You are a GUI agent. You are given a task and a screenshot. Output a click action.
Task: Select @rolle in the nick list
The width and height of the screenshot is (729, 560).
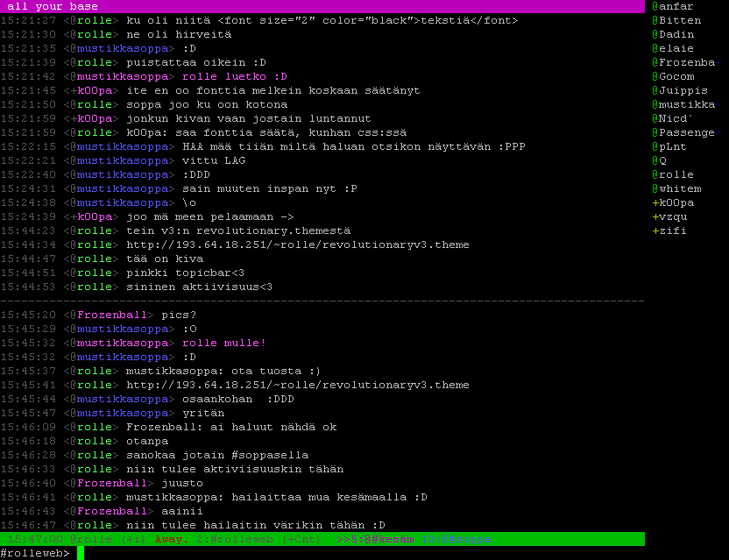(x=673, y=174)
